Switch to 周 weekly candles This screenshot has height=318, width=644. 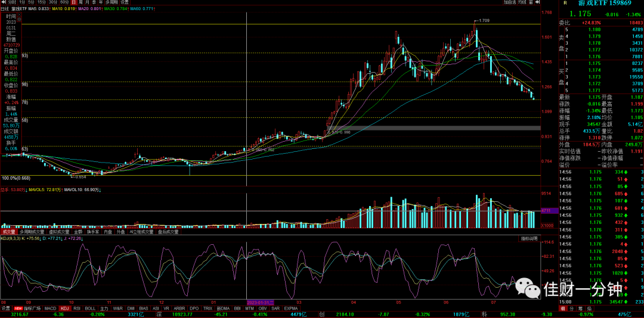click(x=80, y=2)
